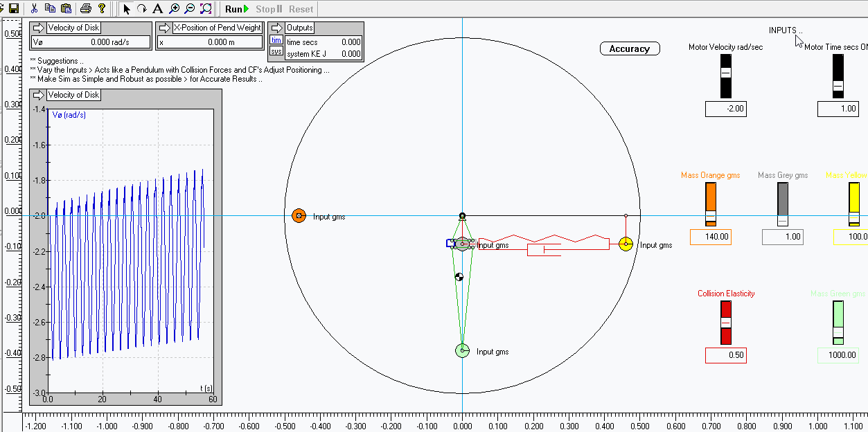Click the Motor Time value field 1.00
The width and height of the screenshot is (868, 432).
(x=838, y=109)
